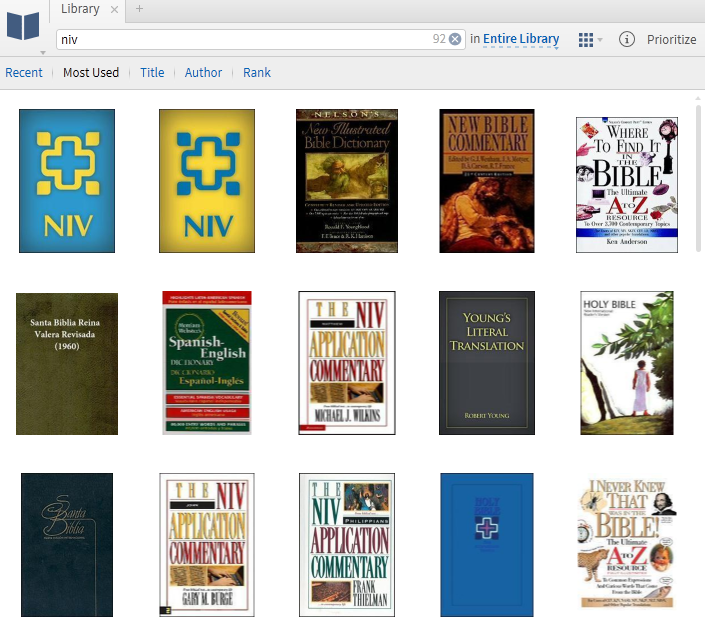Click the Prioritize button
Screen dimensions: 705x632
(671, 40)
